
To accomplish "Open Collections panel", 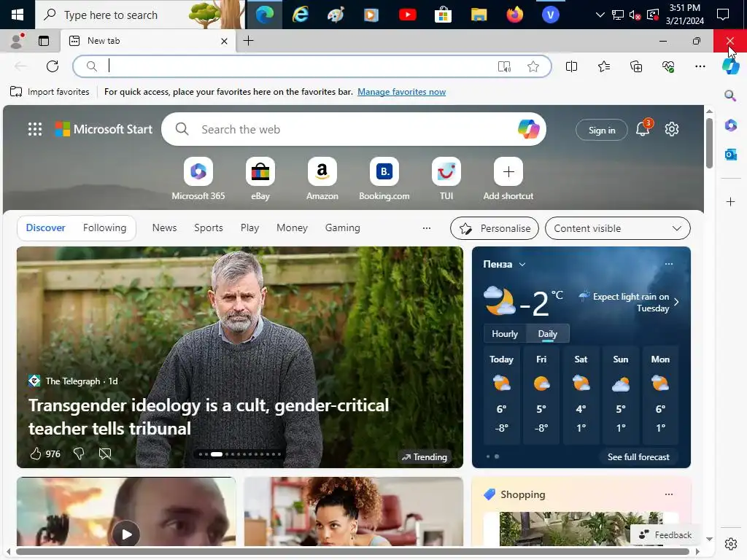I will [636, 66].
